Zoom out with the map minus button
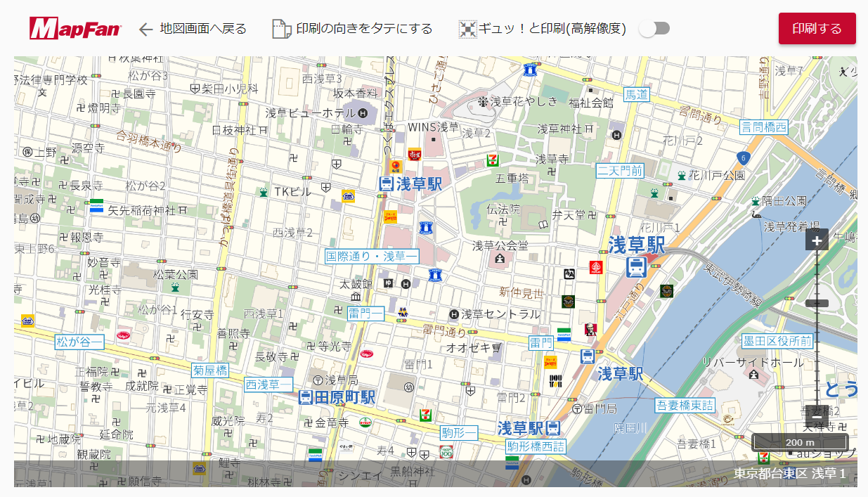Viewport: 868px width, 497px height. pyautogui.click(x=817, y=416)
